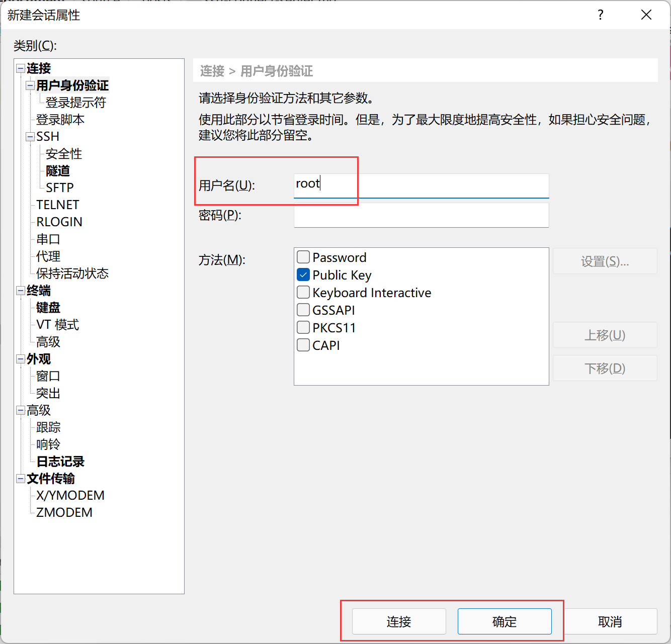Open the 日志记录 category
Screen dimensions: 671x644
(60, 462)
